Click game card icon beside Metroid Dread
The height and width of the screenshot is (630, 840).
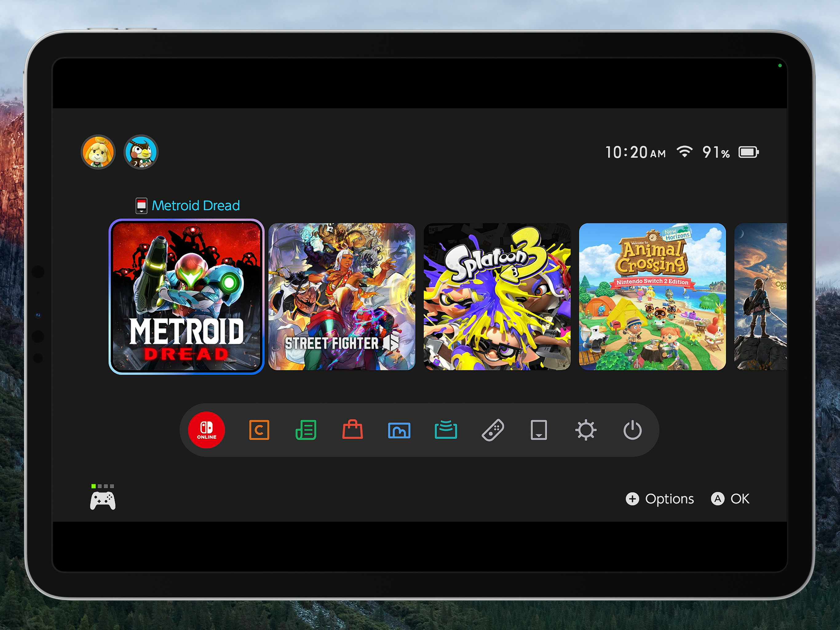141,205
